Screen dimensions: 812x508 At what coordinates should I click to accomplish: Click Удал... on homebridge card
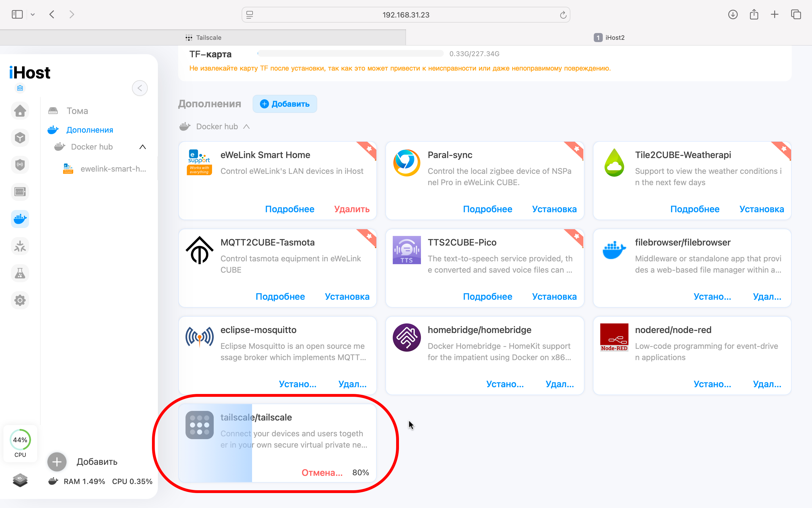click(560, 384)
